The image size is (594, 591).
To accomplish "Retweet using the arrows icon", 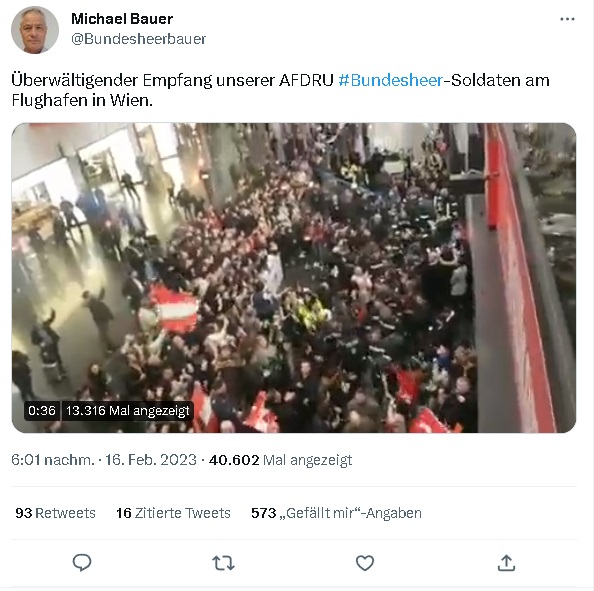I will [224, 563].
